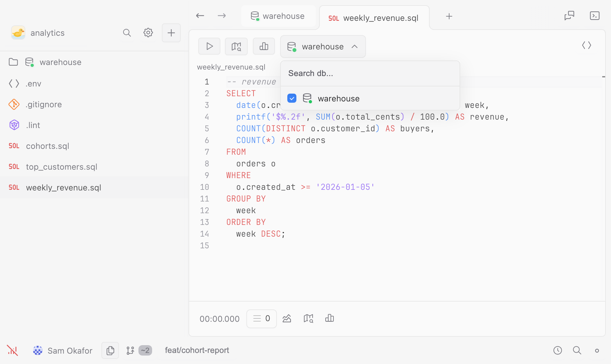Select the weekly_revenue.sql tab
Viewport: 611px width, 364px height.
tap(374, 18)
